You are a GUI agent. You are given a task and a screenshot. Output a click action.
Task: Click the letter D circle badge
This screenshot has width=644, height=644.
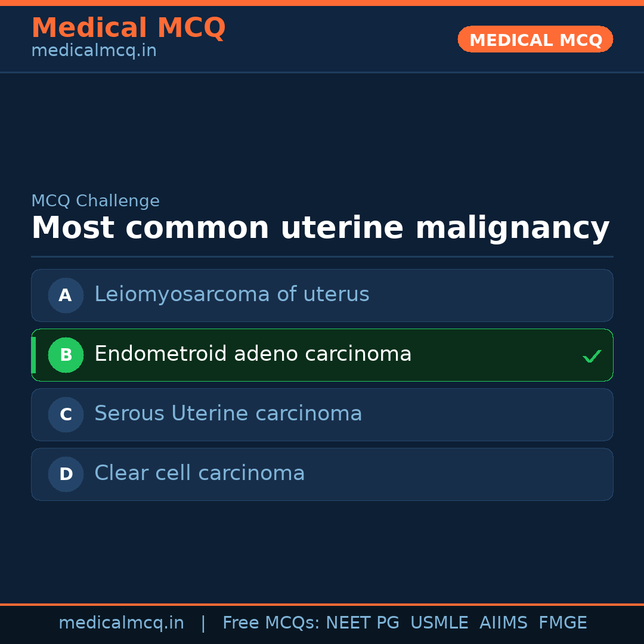click(66, 474)
